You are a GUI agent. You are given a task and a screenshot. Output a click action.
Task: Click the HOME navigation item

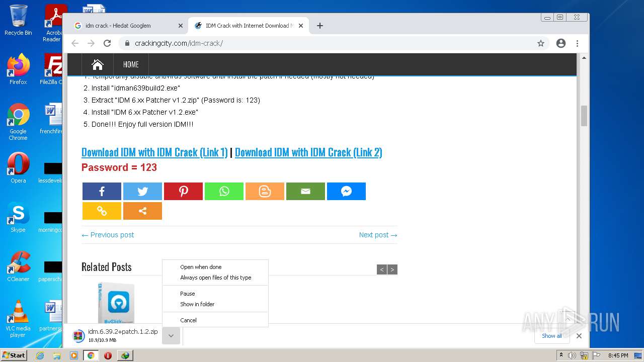[131, 64]
